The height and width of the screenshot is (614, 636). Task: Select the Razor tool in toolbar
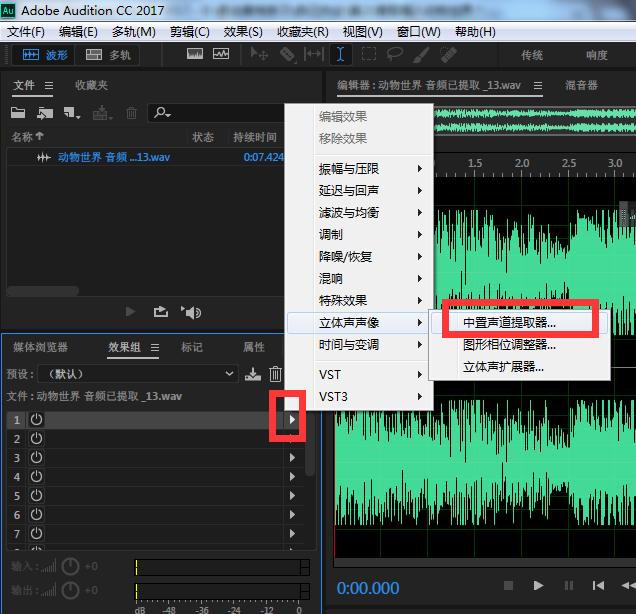point(288,54)
